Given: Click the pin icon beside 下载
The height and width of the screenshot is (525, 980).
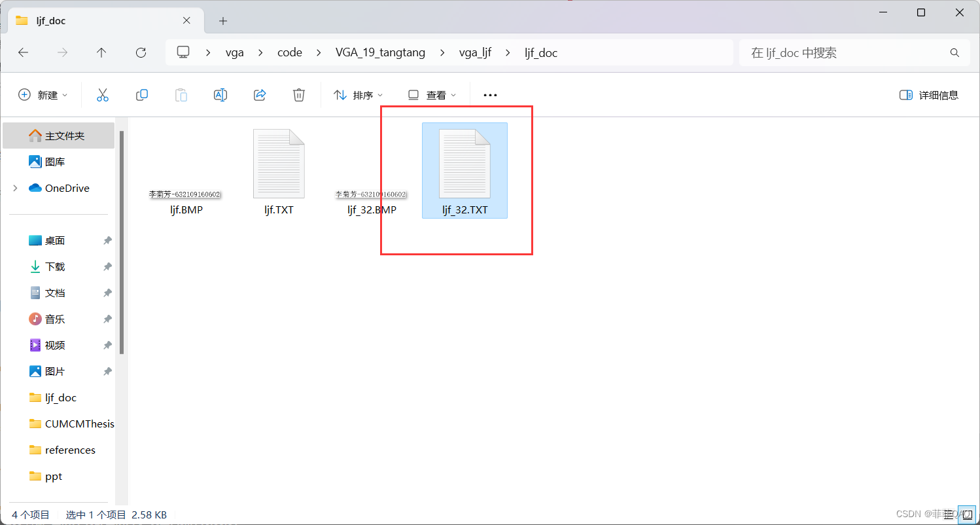Looking at the screenshot, I should coord(107,266).
